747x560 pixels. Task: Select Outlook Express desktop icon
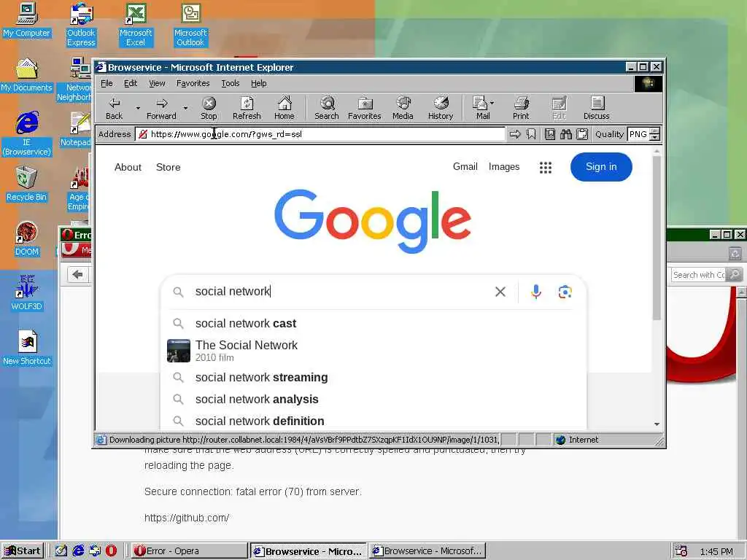pos(81,25)
